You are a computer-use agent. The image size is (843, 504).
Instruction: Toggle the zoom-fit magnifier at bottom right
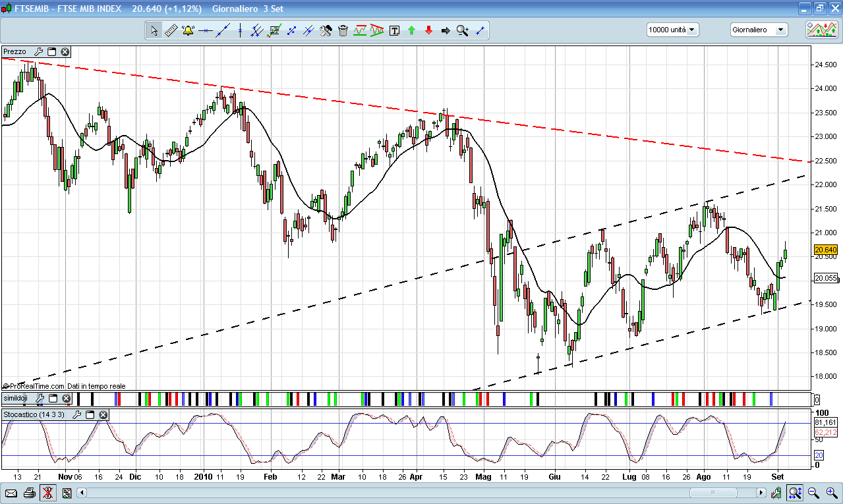coord(795,493)
